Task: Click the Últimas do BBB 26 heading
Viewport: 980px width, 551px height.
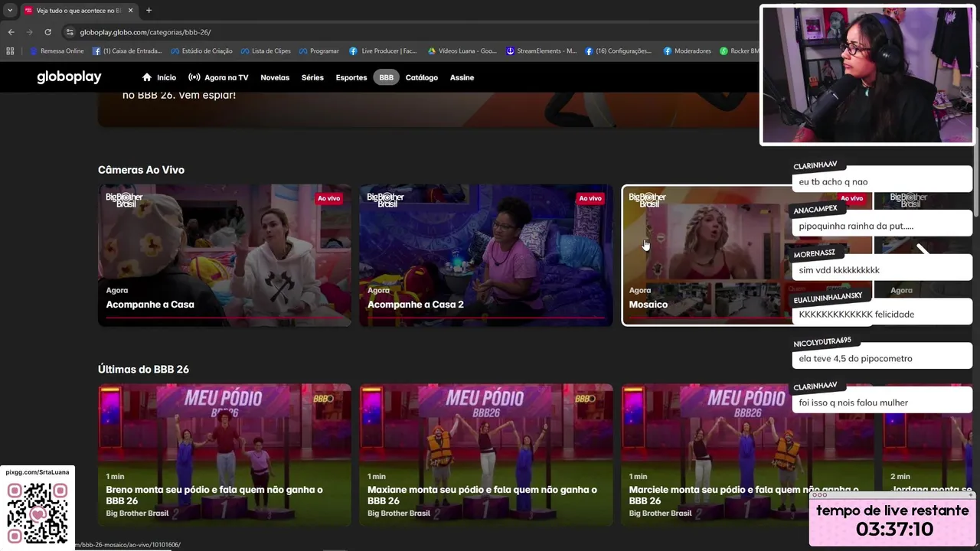Action: click(143, 369)
